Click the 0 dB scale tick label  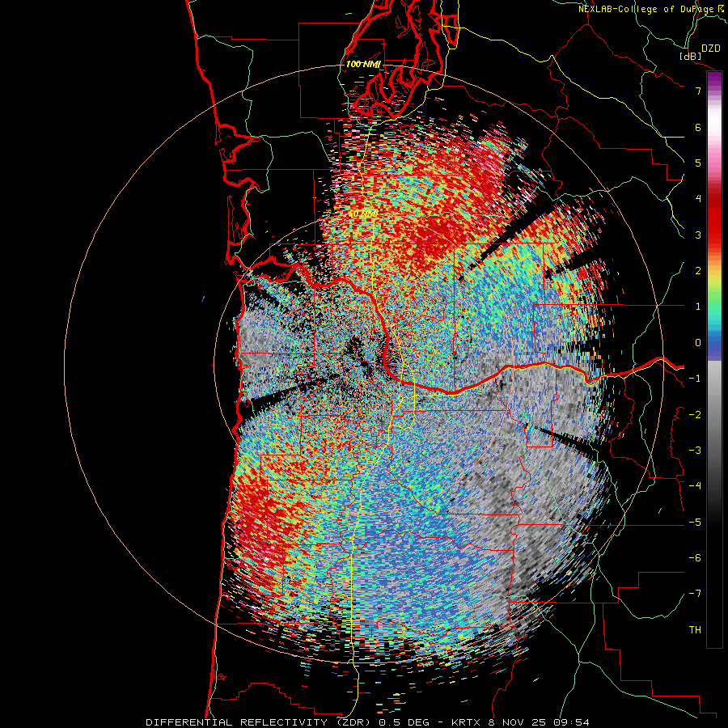coord(698,343)
